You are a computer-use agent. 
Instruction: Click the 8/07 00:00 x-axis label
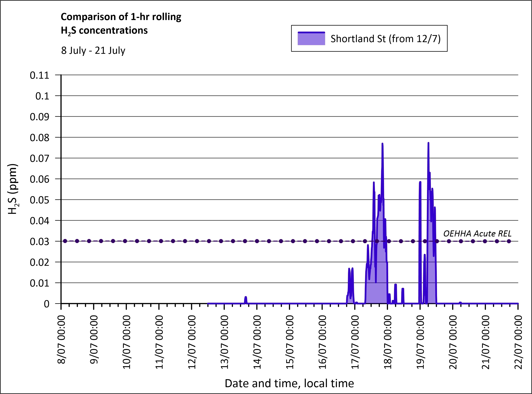tap(62, 340)
